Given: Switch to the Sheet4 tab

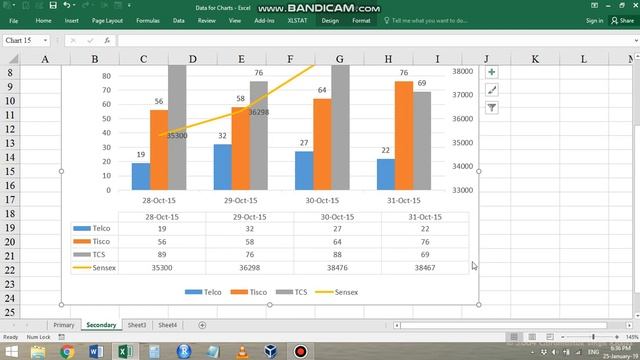Looking at the screenshot, I should 168,325.
